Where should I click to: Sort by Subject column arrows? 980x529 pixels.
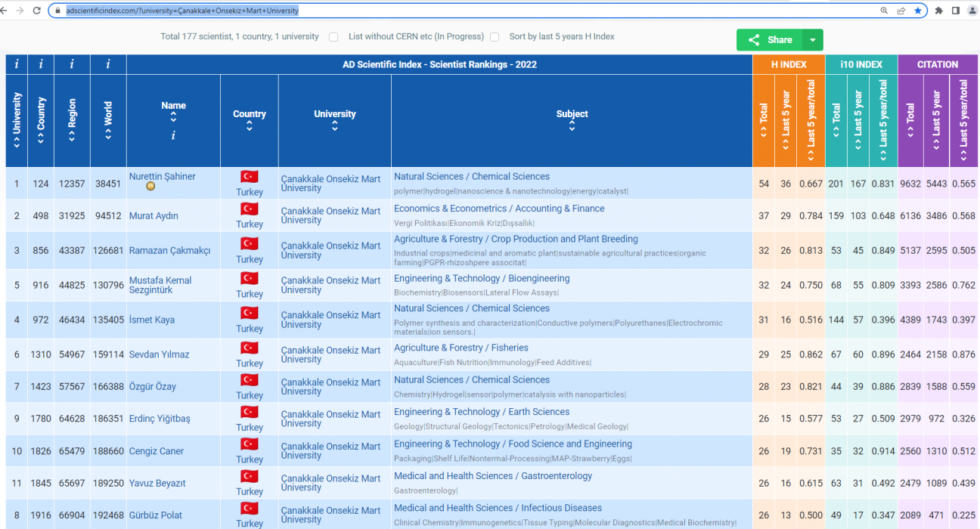tap(572, 126)
